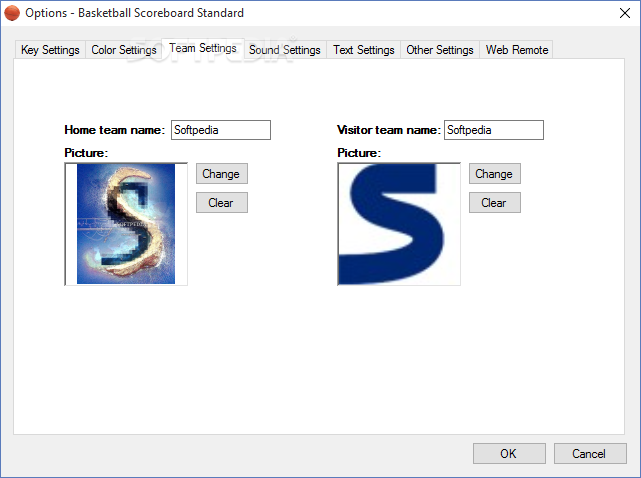The image size is (641, 478).
Task: Discard changes with the Cancel button
Action: click(x=590, y=453)
